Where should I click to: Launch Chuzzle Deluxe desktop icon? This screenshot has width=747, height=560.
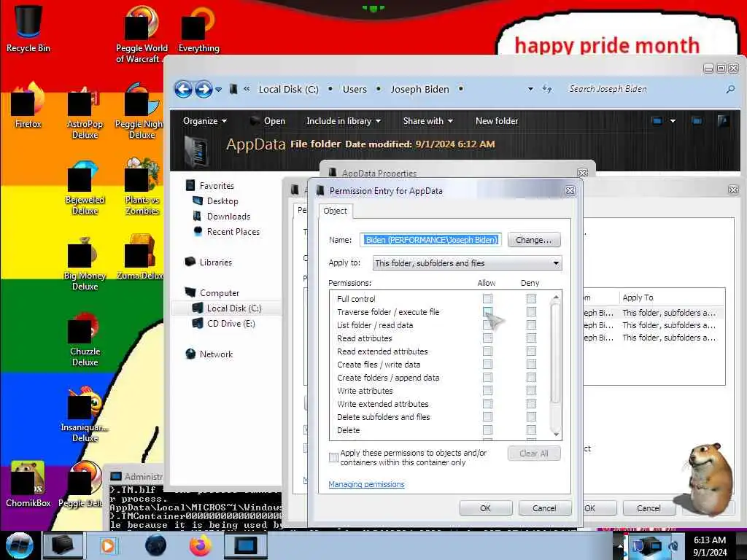(x=85, y=340)
